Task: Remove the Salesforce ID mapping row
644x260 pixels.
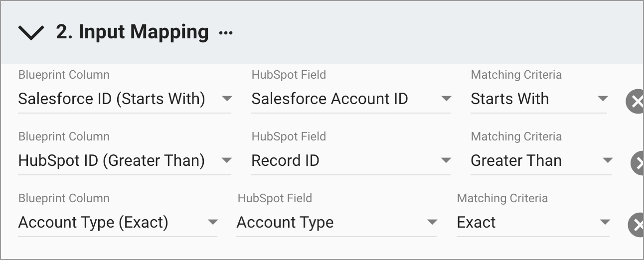Action: 635,102
